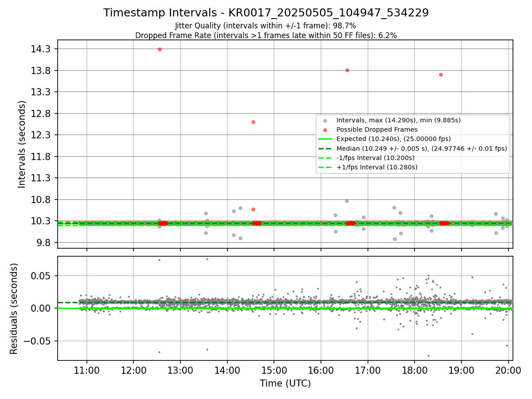Click the Time (UTC) x-axis label
Screen dimensions: 532x399
tap(285, 383)
